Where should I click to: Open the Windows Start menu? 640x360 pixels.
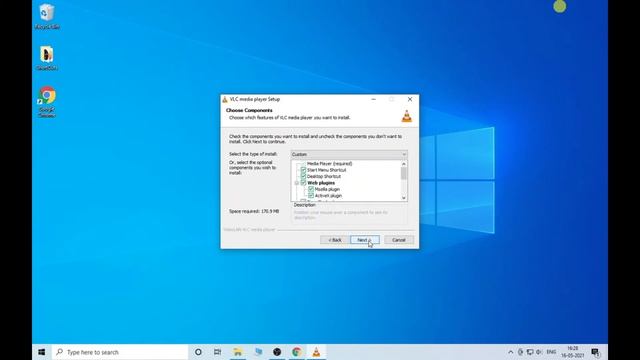(42, 352)
